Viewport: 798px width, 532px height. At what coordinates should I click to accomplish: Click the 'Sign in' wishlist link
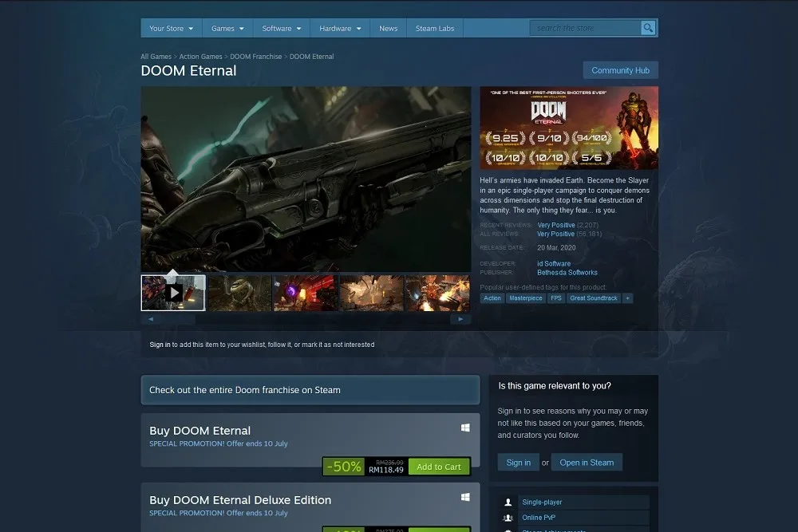160,345
